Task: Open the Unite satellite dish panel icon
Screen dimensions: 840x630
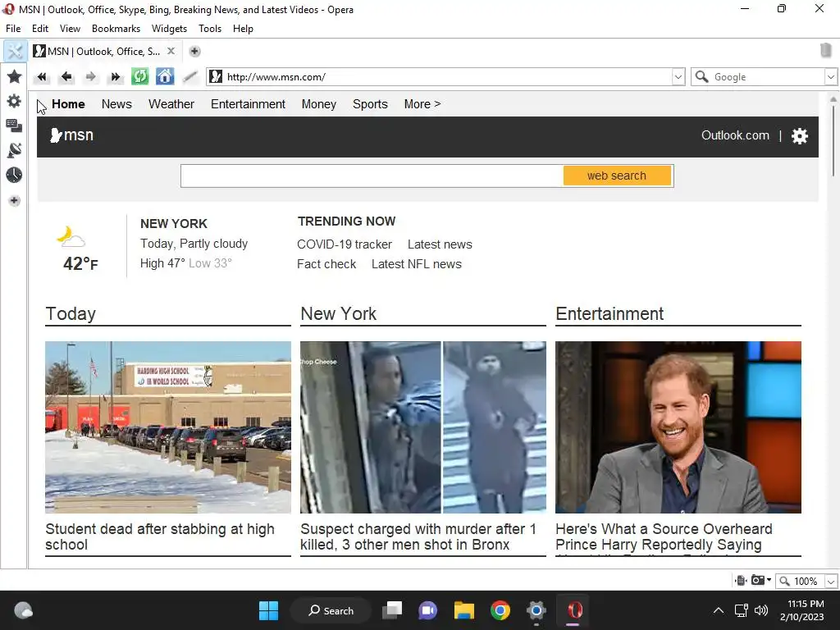Action: 15,151
